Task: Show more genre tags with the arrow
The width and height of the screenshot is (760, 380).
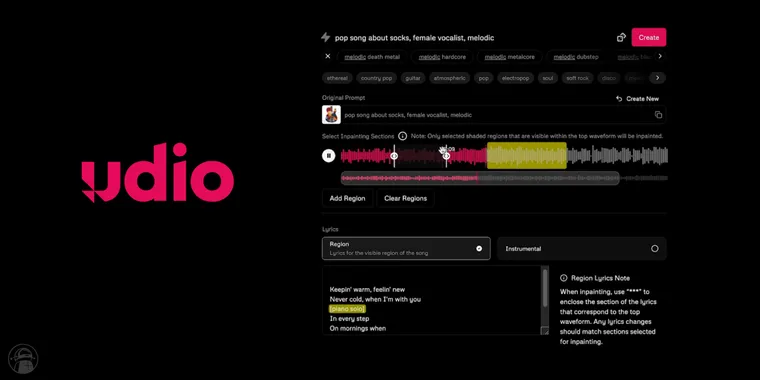Action: click(657, 78)
